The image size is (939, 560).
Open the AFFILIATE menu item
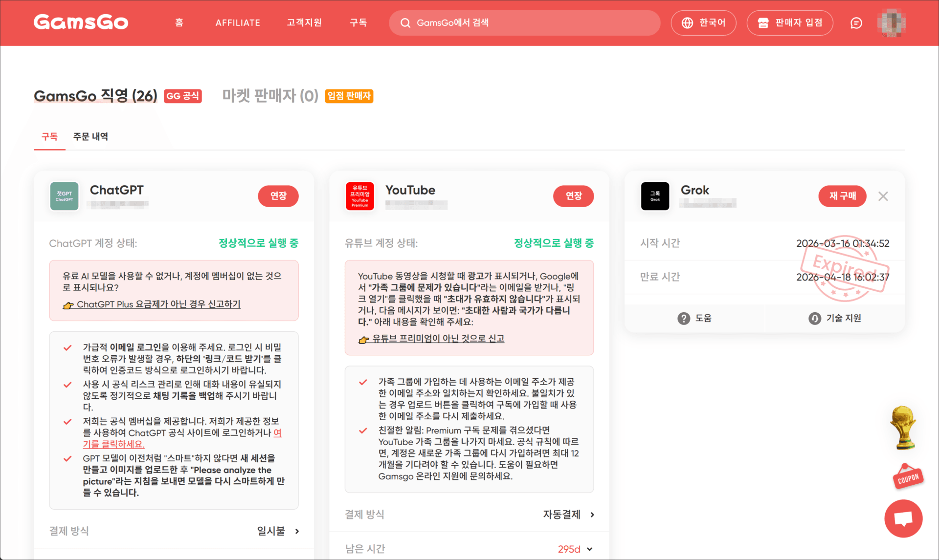point(238,22)
